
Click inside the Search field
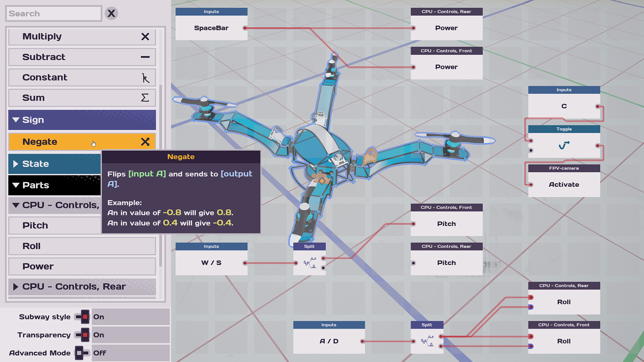click(54, 13)
